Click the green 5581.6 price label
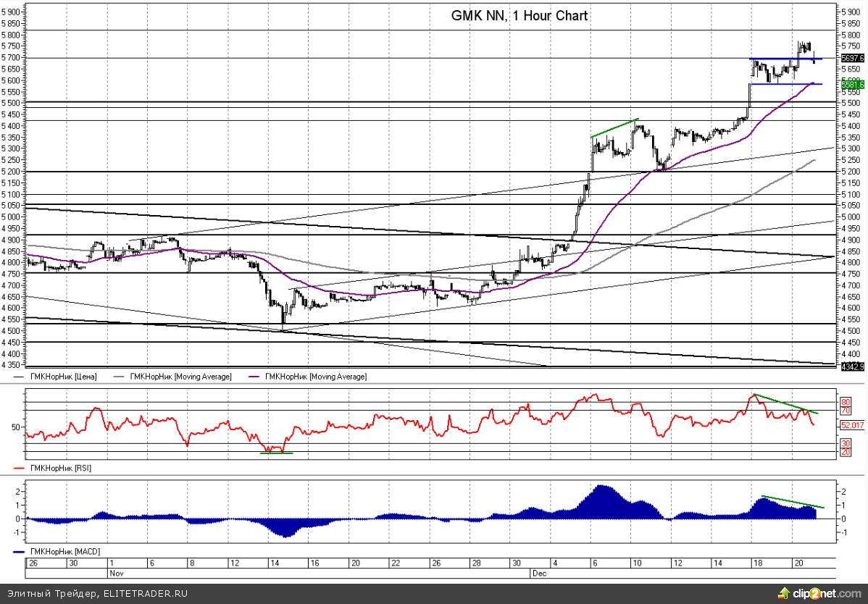Image resolution: width=868 pixels, height=604 pixels. click(853, 85)
